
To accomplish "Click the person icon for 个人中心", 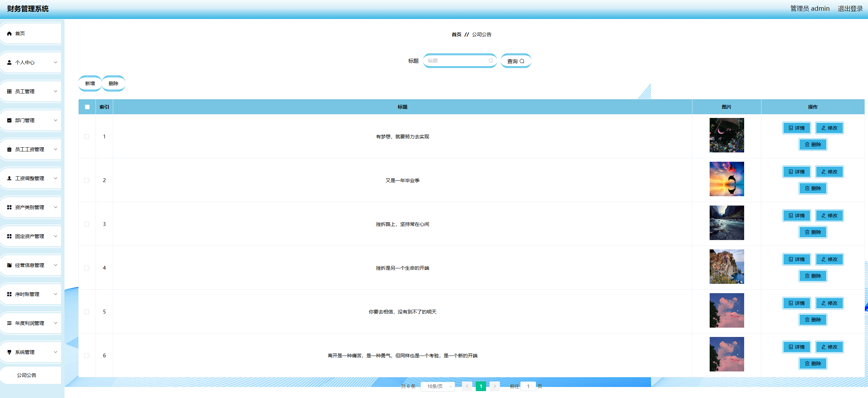I will tap(9, 62).
